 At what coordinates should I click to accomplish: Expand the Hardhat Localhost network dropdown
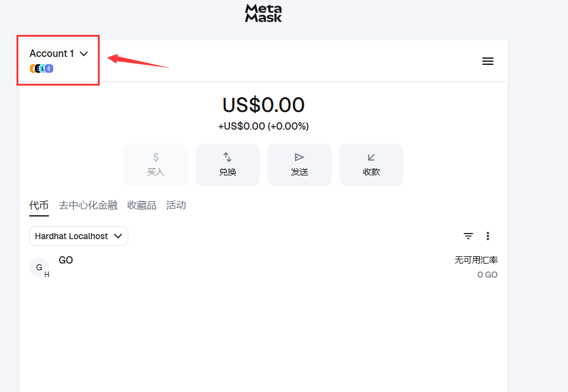pos(79,236)
